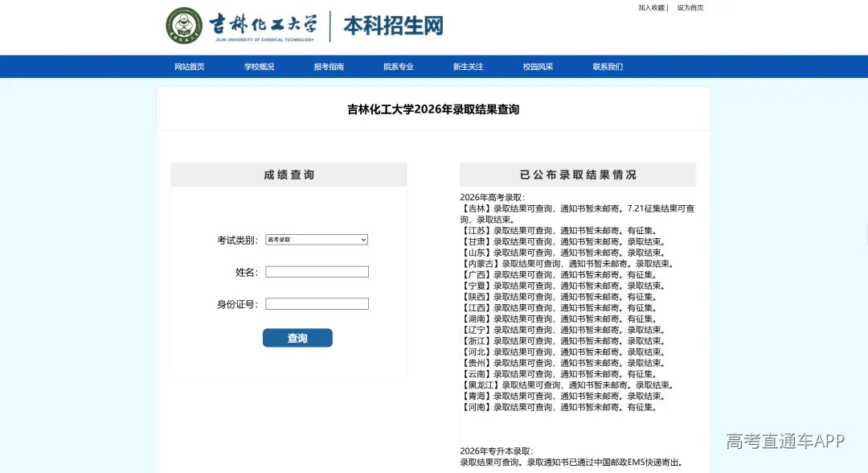Select the 【河南】 admission status line

559,407
